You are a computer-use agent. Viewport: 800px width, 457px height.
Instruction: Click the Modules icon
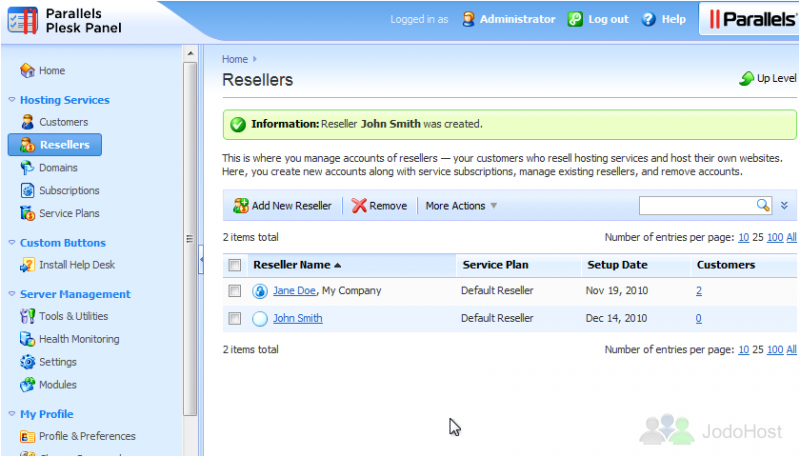pyautogui.click(x=27, y=385)
